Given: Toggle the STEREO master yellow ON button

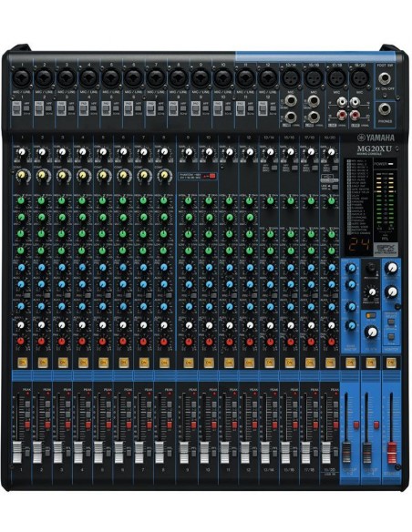Looking at the screenshot, I should (391, 363).
